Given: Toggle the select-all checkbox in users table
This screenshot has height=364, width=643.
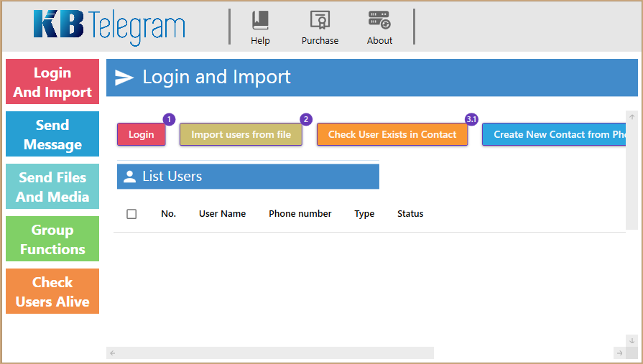Looking at the screenshot, I should [x=131, y=214].
